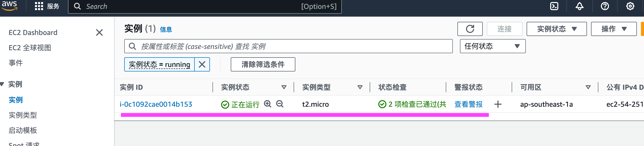Open the 服务 services grid menu
The height and width of the screenshot is (146, 644).
click(x=47, y=6)
